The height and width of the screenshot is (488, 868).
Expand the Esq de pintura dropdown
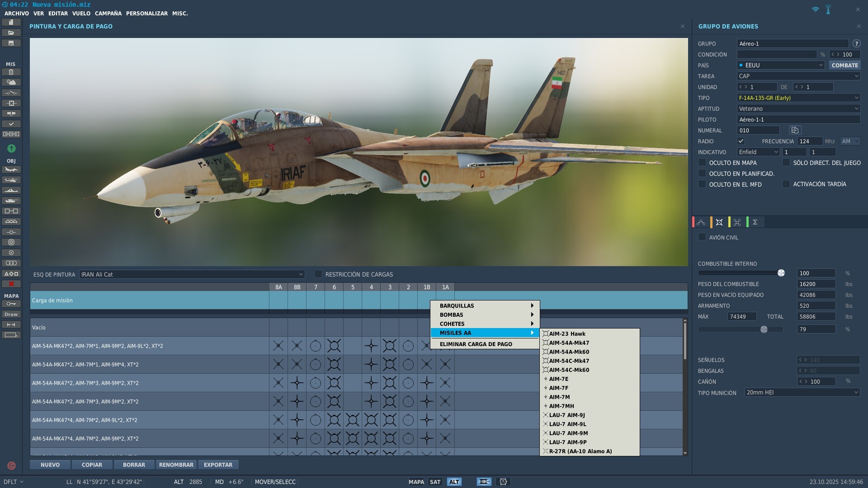click(x=192, y=274)
